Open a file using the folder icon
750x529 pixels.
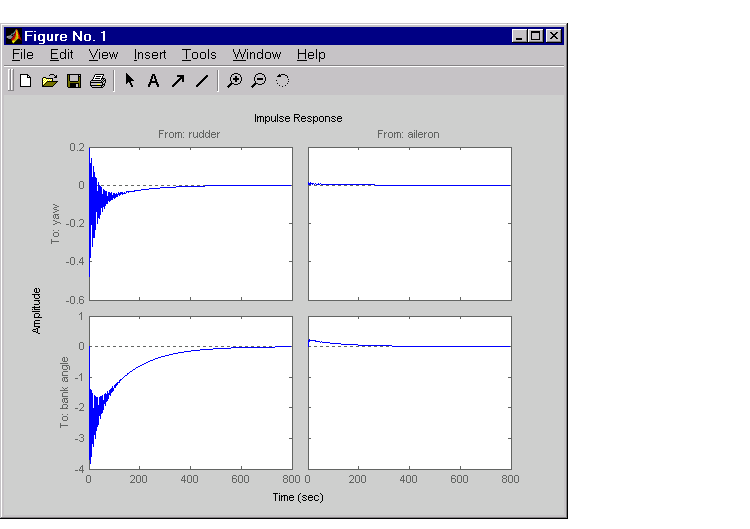(49, 81)
